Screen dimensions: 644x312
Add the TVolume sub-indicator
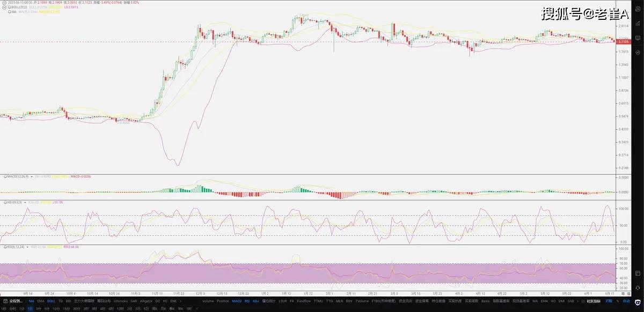coord(362,301)
